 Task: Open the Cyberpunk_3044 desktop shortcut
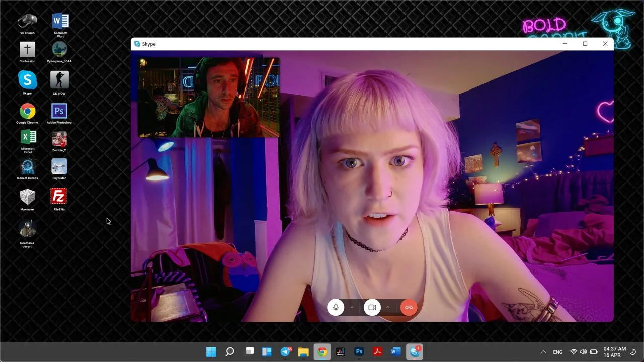point(59,50)
